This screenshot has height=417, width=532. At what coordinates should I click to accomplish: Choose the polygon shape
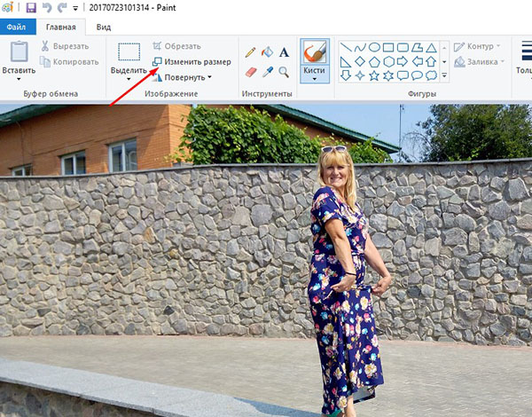pyautogui.click(x=417, y=47)
